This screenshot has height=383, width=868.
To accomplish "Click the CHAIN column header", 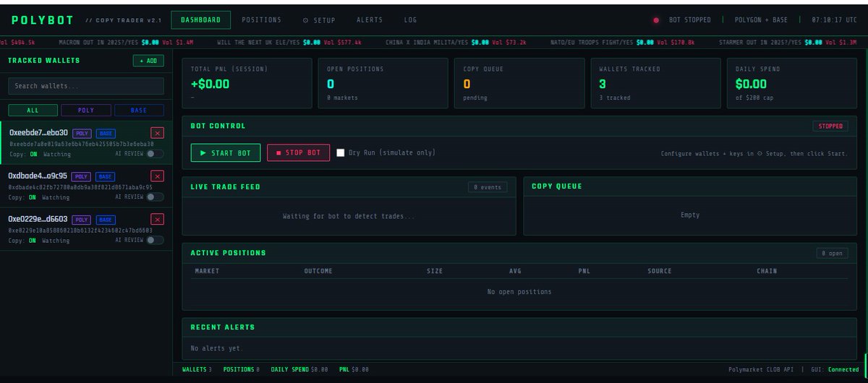I will pyautogui.click(x=767, y=271).
